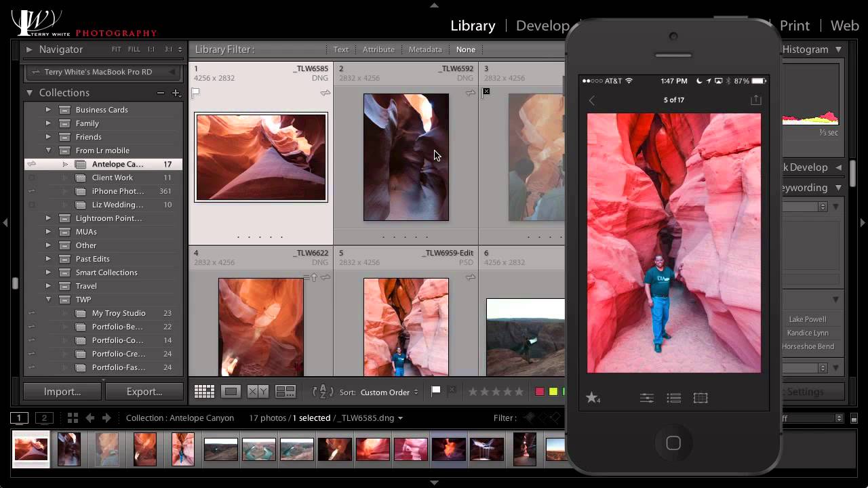Screen dimensions: 868x488
Task: Filter library by Attribute
Action: [378, 49]
